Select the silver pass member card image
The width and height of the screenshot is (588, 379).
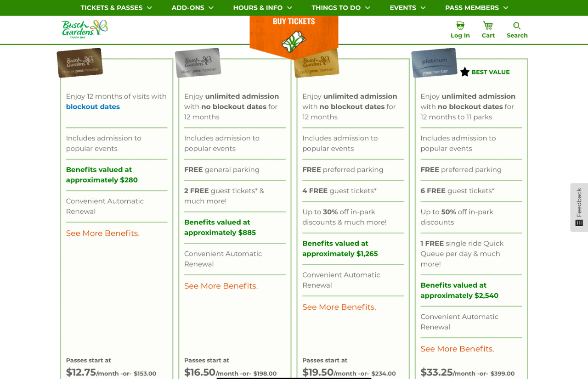(198, 63)
